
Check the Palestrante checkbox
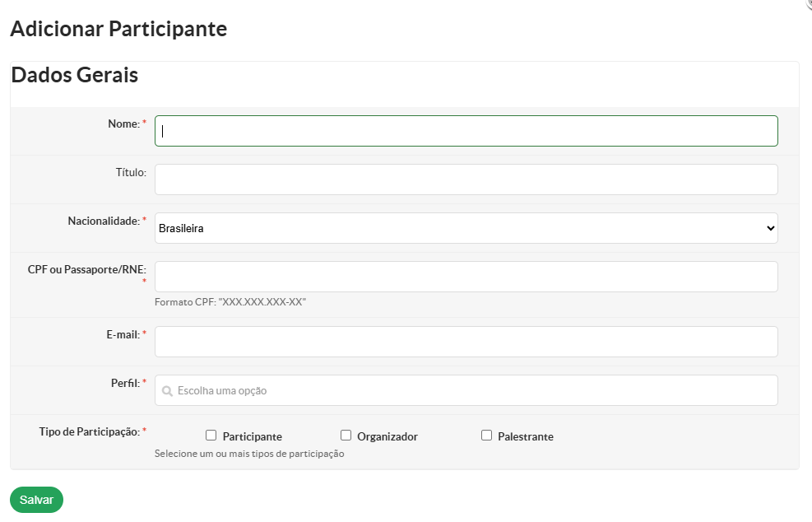click(487, 436)
